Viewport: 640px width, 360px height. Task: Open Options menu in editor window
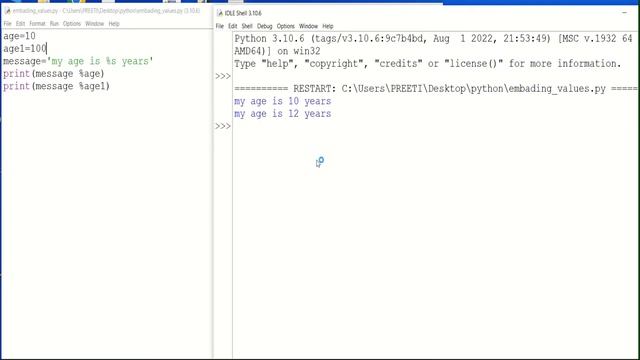(x=72, y=24)
